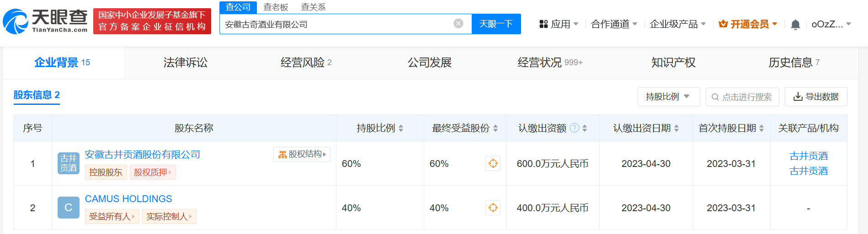868x234 pixels.
Task: Click help icon beside 认缴出资额
Action: [x=575, y=128]
